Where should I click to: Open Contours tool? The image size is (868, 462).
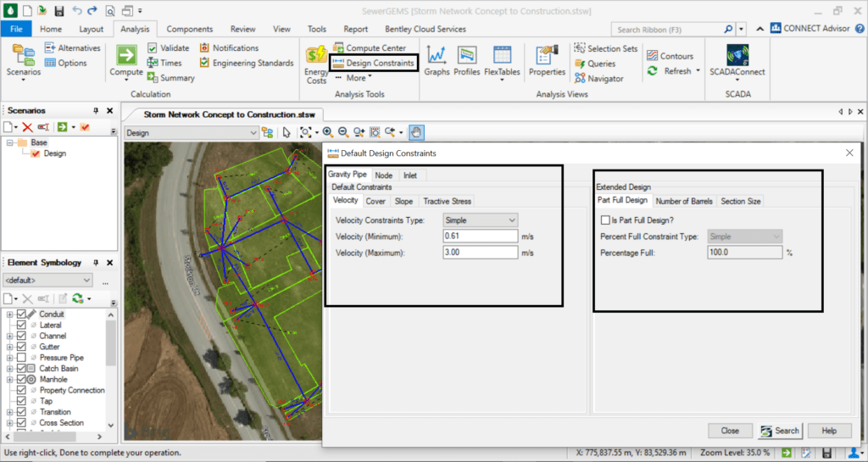coord(670,56)
